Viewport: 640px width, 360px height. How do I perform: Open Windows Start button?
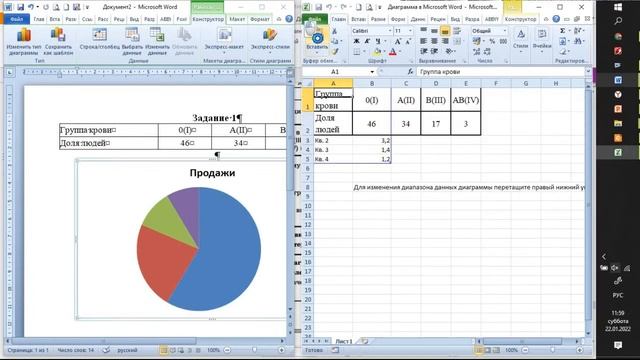point(618,7)
